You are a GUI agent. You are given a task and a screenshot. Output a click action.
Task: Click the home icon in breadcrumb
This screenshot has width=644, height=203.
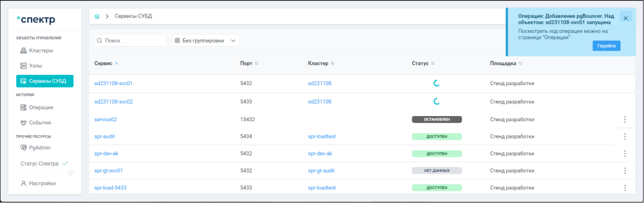point(97,17)
